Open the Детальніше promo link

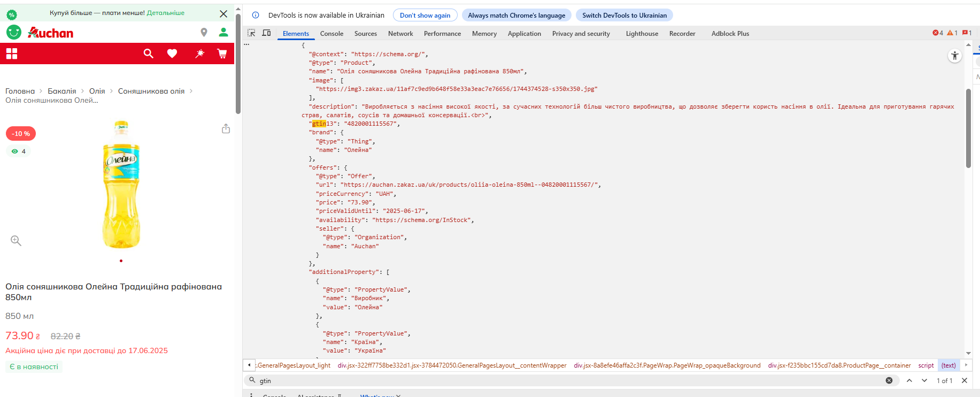point(166,13)
